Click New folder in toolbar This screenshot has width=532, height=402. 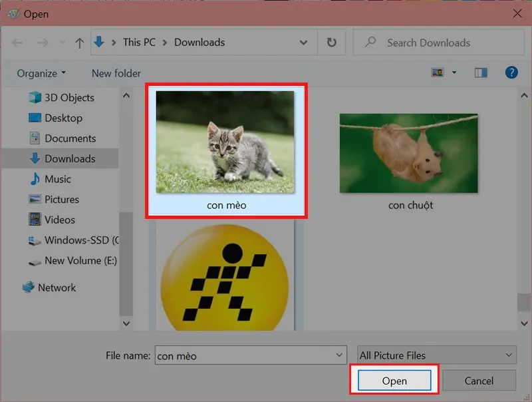[x=116, y=73]
